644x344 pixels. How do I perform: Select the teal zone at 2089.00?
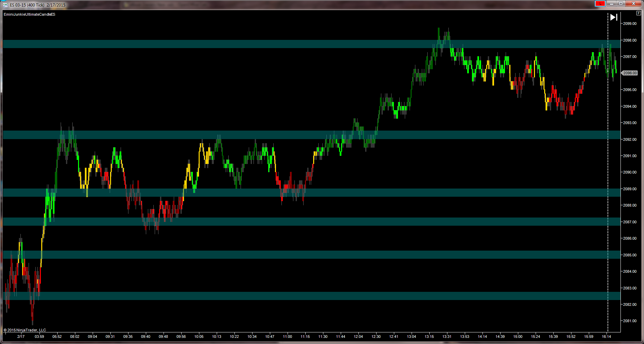tap(311, 193)
